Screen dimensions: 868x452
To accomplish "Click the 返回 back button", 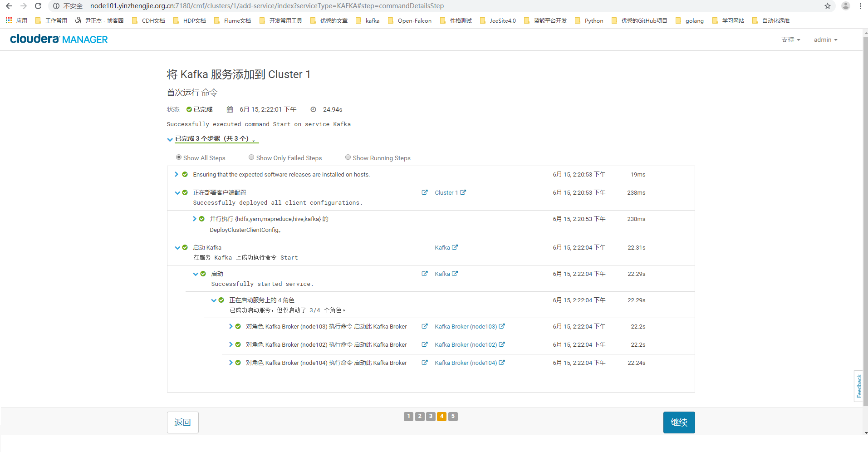I will (182, 423).
